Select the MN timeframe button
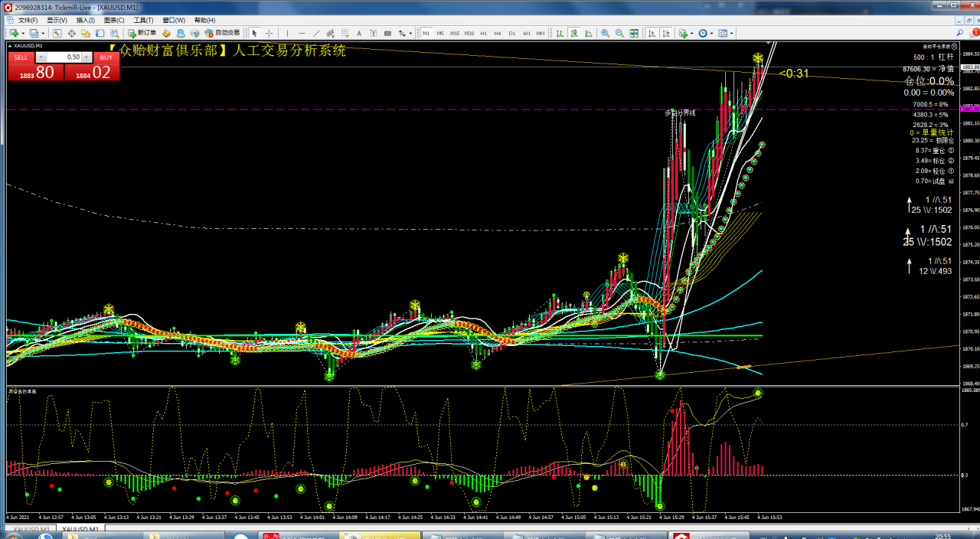This screenshot has width=980, height=539. tap(541, 33)
